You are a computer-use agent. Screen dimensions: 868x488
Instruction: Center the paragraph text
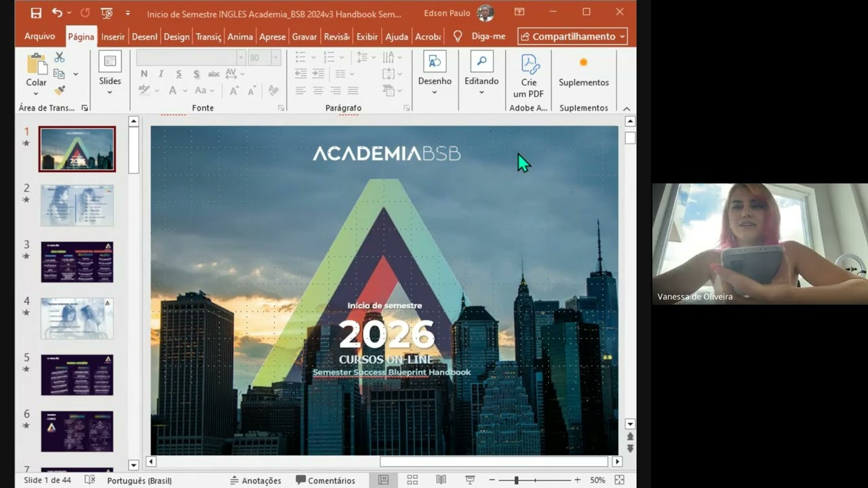(x=318, y=90)
